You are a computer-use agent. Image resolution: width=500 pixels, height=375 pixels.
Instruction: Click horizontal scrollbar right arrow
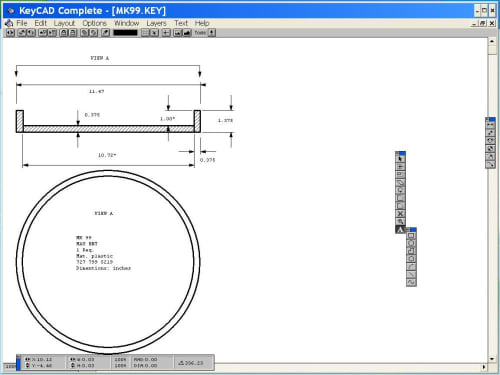(484, 367)
